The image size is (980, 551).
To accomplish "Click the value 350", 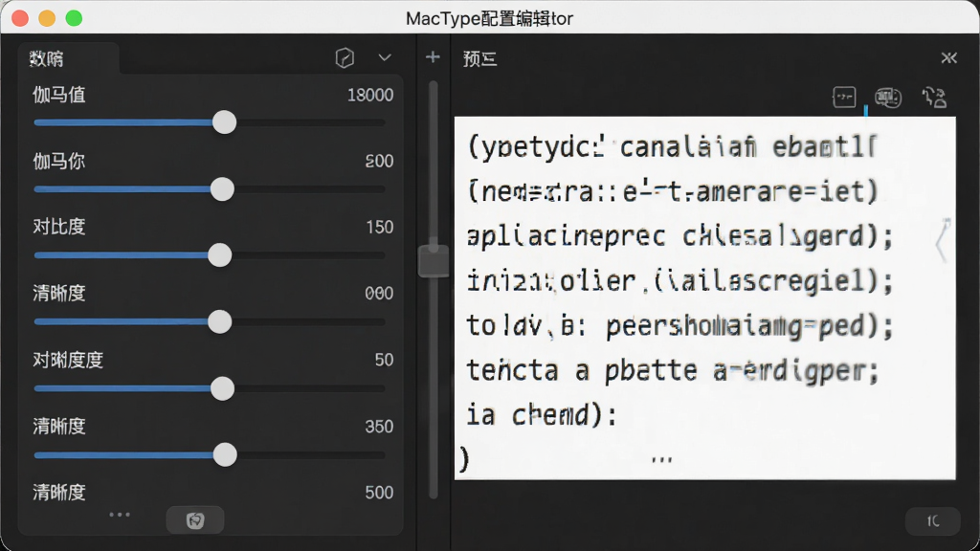I will coord(379,426).
